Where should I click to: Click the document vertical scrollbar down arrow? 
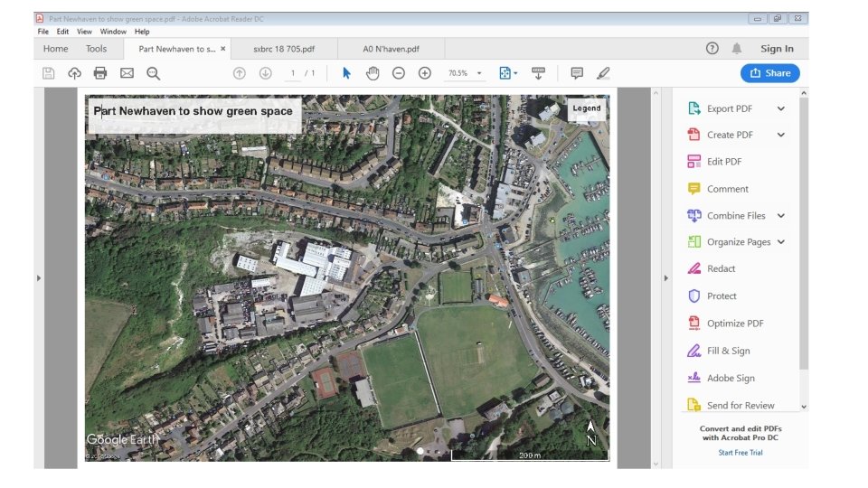click(x=656, y=465)
